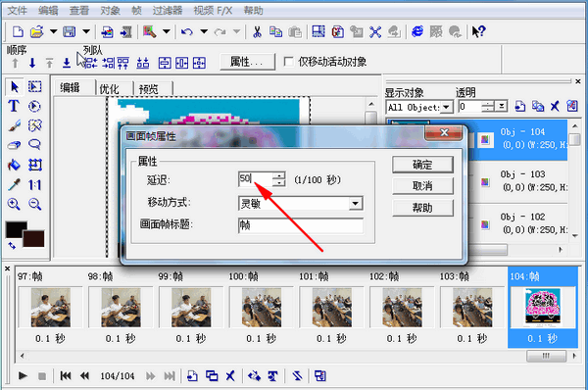Decrease delay value with spinner down arrow
Viewport: 588px width, 390px height.
point(278,183)
